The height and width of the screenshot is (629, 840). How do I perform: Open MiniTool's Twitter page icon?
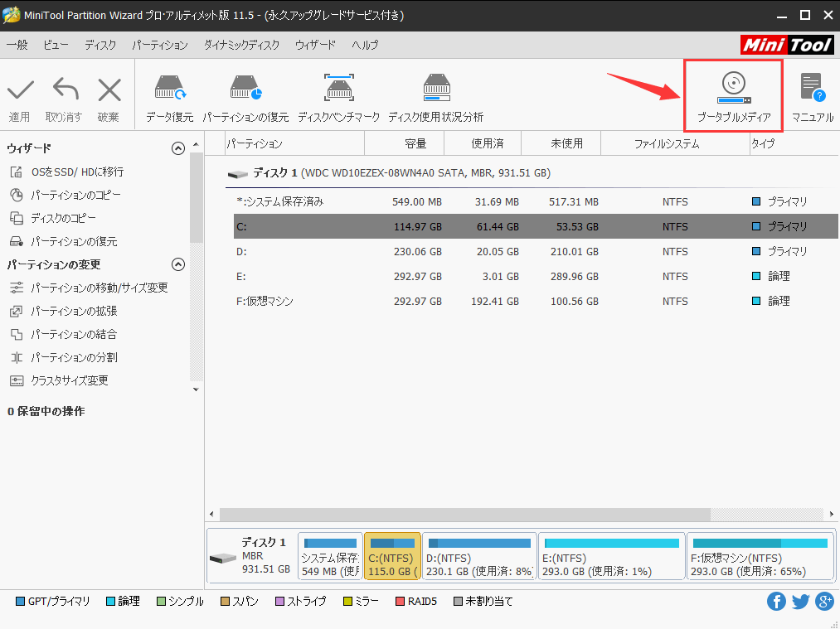(x=799, y=601)
